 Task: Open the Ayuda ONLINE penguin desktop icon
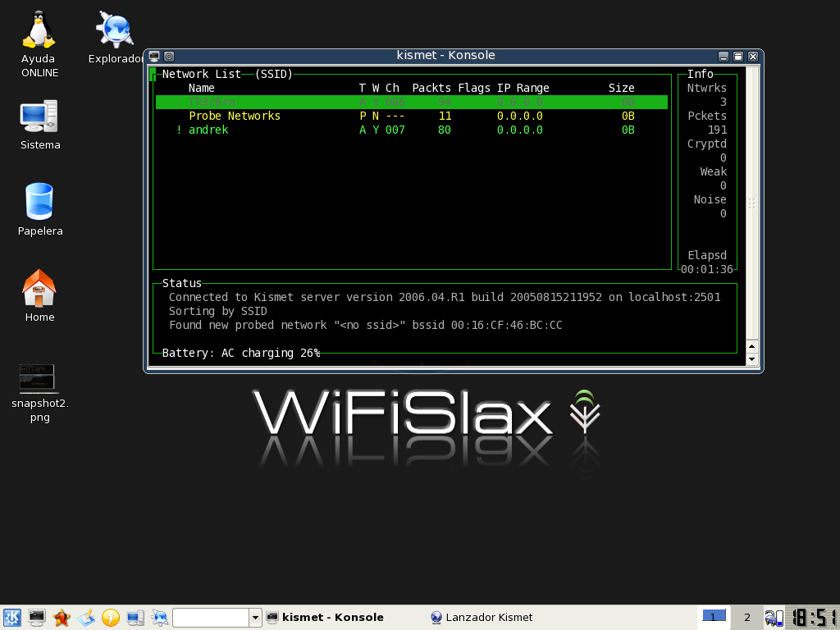39,30
